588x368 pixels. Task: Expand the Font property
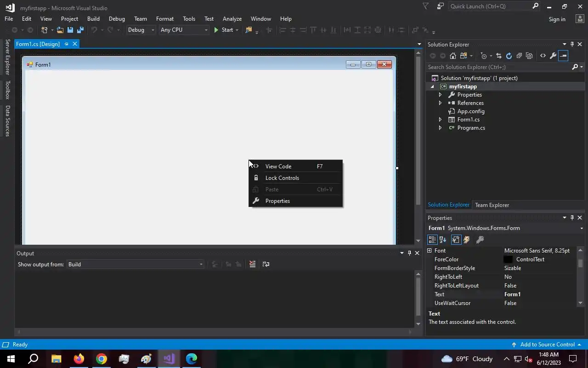(430, 251)
